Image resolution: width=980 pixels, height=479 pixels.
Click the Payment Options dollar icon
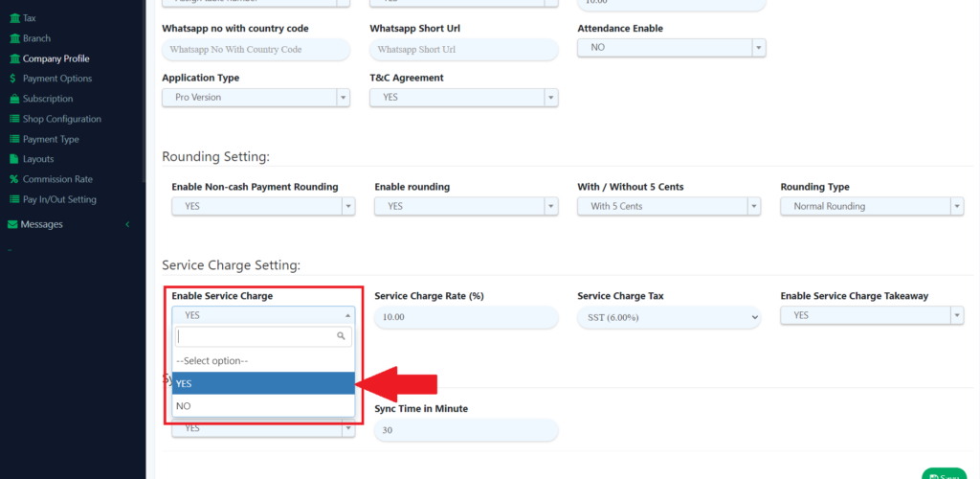coord(13,79)
